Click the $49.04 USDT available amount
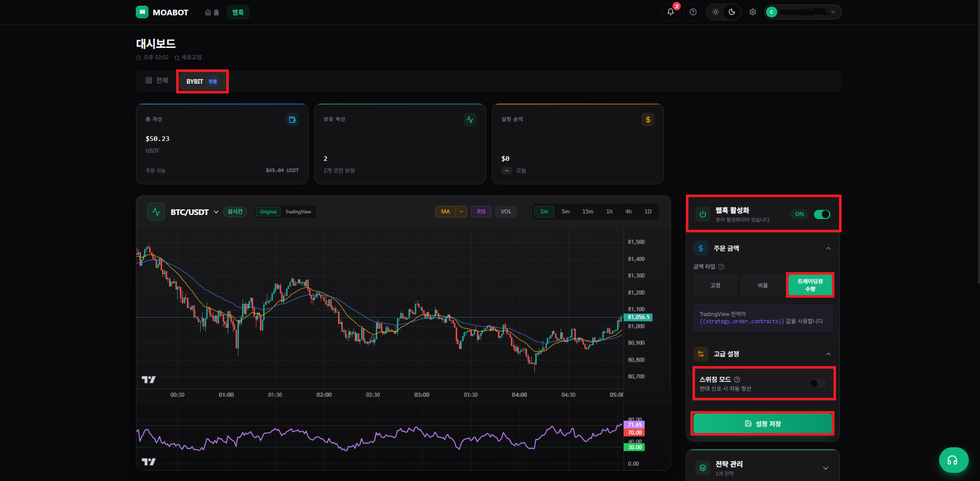Image resolution: width=980 pixels, height=481 pixels. click(282, 171)
